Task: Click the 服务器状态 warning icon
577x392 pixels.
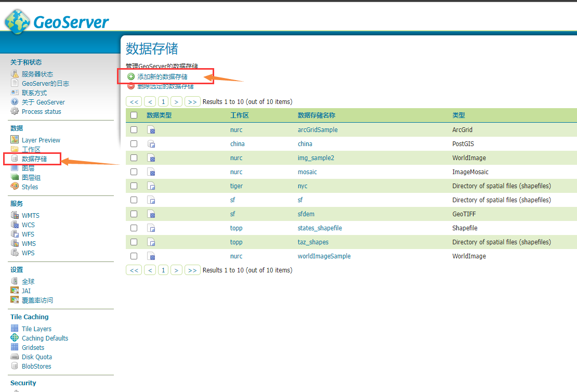Action: tap(15, 74)
